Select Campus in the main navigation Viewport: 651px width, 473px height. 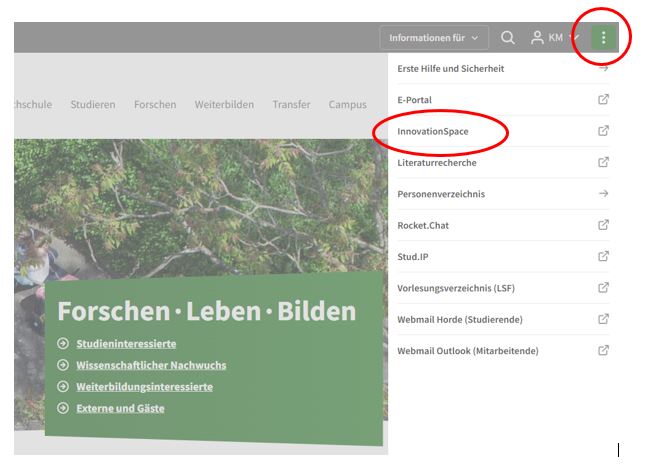pos(347,104)
